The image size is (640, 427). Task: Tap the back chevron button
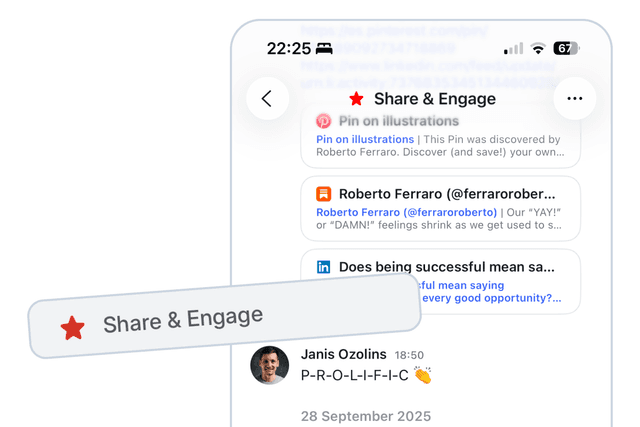coord(267,98)
